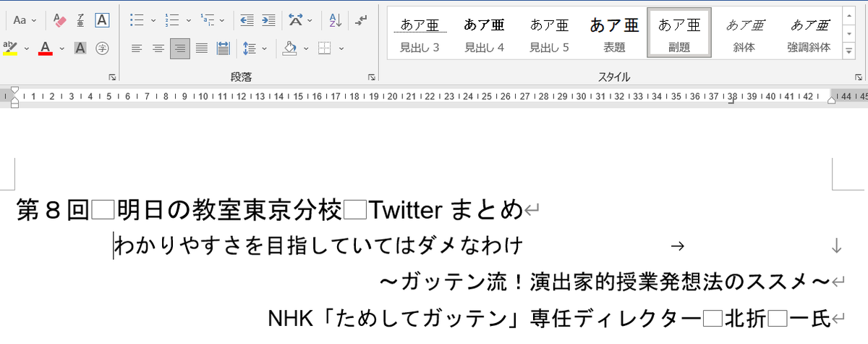Screen dimensions: 868x344
Task: Toggle Justify alignment
Action: coord(202,49)
